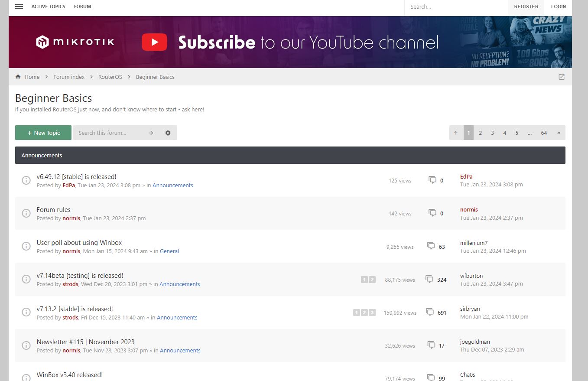This screenshot has height=381, width=588.
Task: Click replies icon for Forum rules topic
Action: [432, 213]
